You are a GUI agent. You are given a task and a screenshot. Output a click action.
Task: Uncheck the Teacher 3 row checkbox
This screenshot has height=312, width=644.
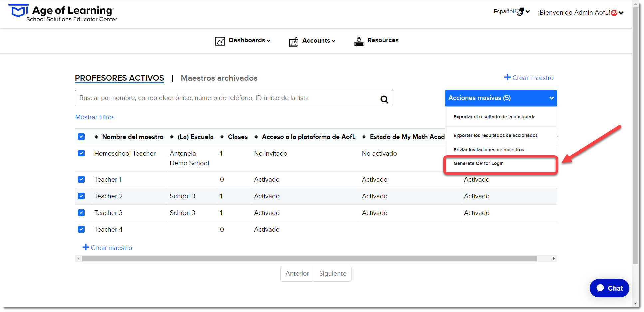pos(81,213)
